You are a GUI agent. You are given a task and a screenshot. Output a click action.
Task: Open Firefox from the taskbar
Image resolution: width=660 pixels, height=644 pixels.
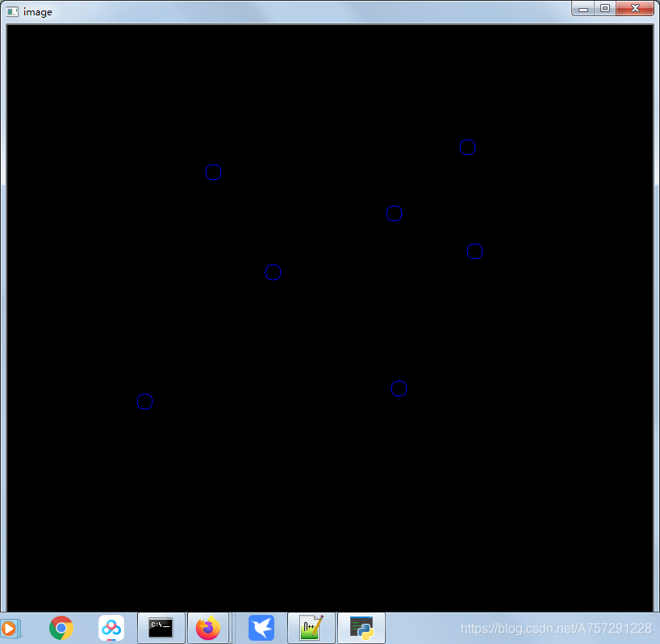point(208,628)
